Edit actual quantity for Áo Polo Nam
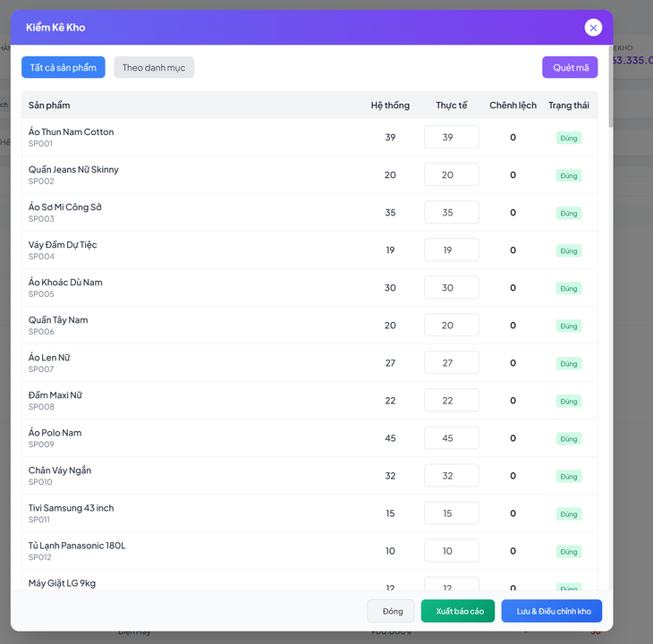 [x=451, y=437]
